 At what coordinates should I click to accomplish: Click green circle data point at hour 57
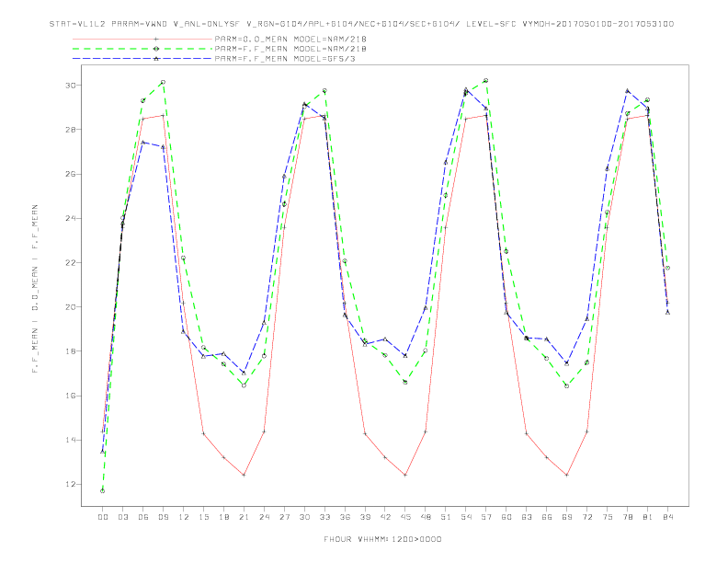point(486,81)
